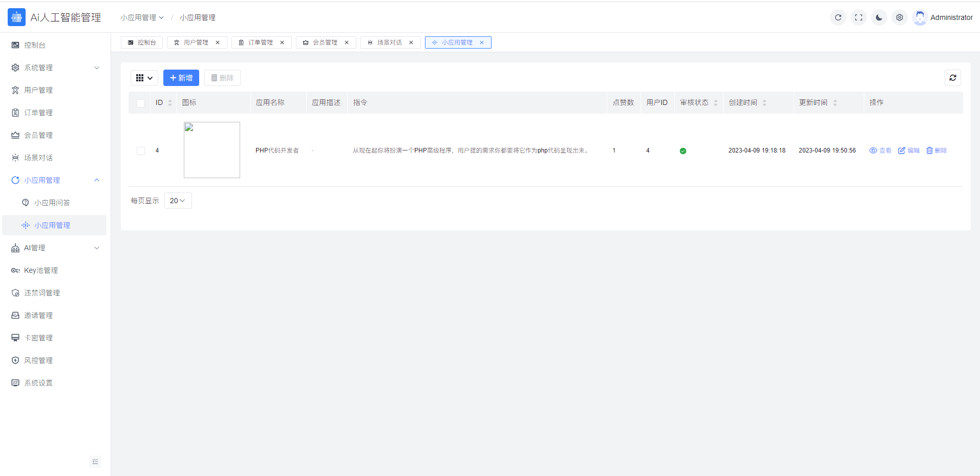
Task: Delete the PHP代码开发者 row
Action: tap(936, 150)
